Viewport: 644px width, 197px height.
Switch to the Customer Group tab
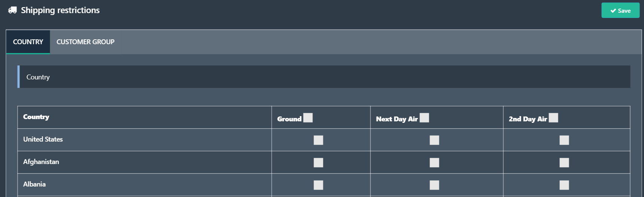85,42
